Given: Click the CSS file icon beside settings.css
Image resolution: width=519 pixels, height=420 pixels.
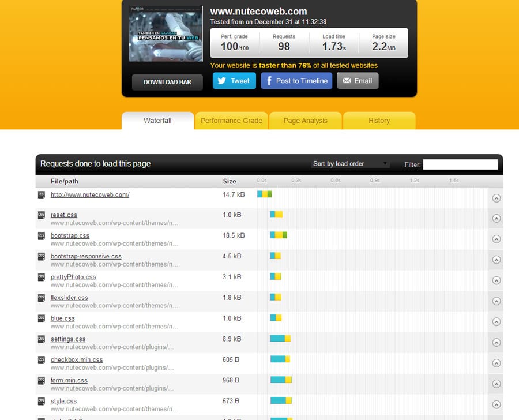Looking at the screenshot, I should tap(42, 339).
